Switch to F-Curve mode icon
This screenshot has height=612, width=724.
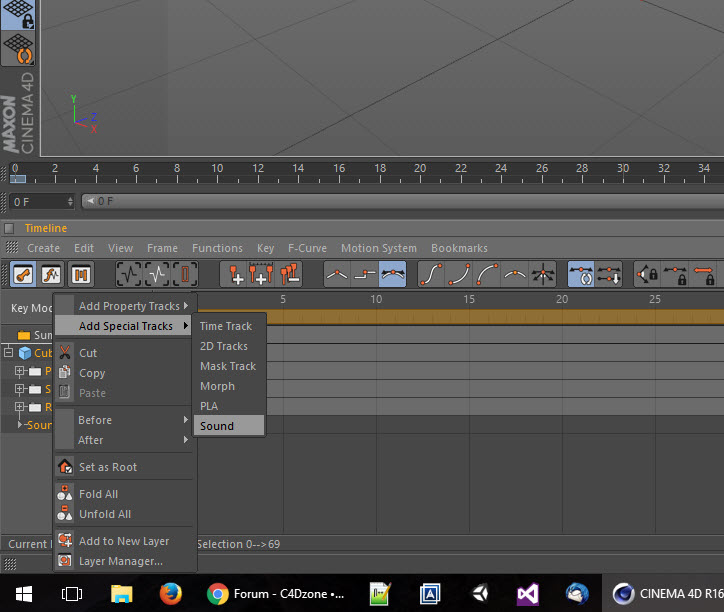pos(51,274)
